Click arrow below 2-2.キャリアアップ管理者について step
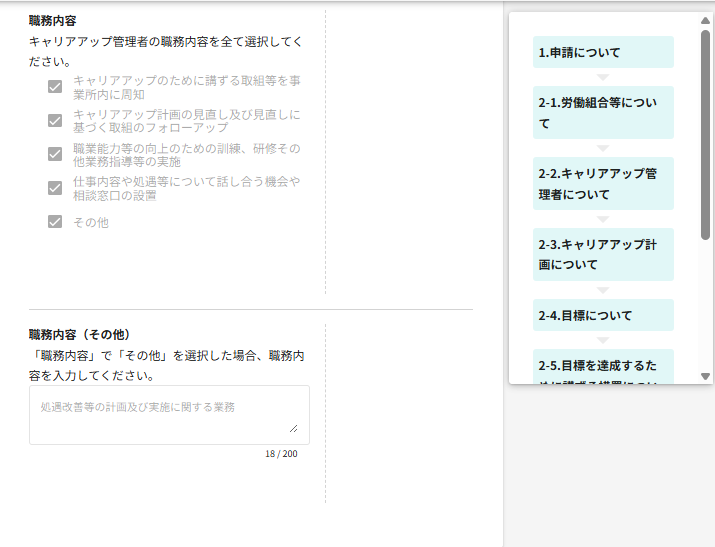715x547 pixels. click(603, 219)
